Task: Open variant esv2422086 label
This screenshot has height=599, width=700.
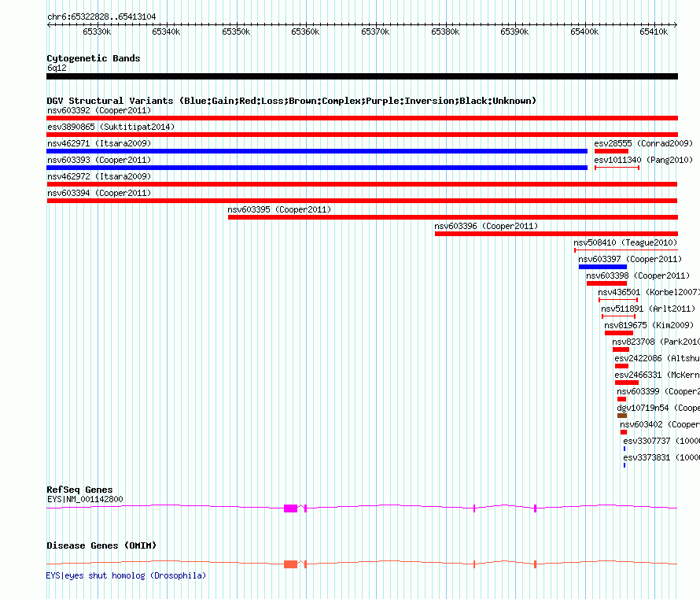Action: [x=658, y=358]
